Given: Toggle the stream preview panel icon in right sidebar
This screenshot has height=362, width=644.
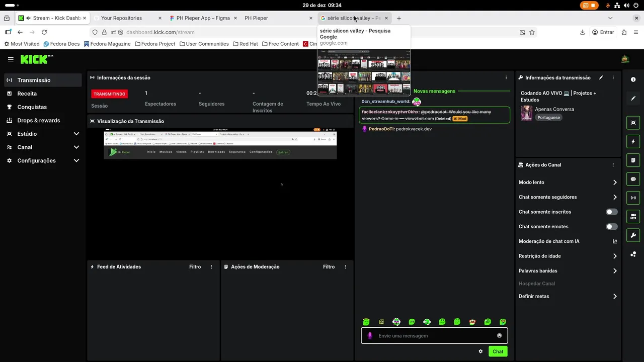Looking at the screenshot, I should 633,123.
